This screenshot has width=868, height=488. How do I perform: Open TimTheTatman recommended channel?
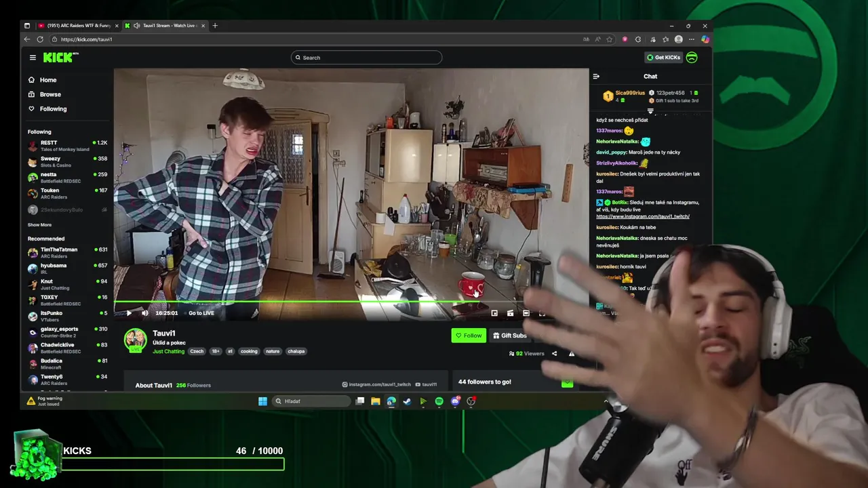point(68,252)
